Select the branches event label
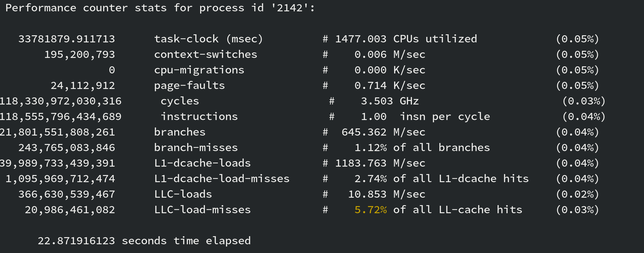 (x=180, y=132)
